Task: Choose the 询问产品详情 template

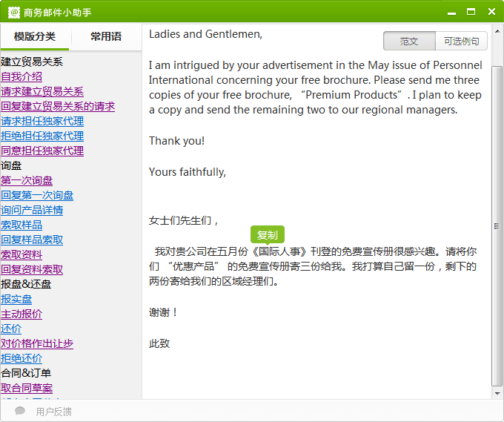Action: point(32,210)
